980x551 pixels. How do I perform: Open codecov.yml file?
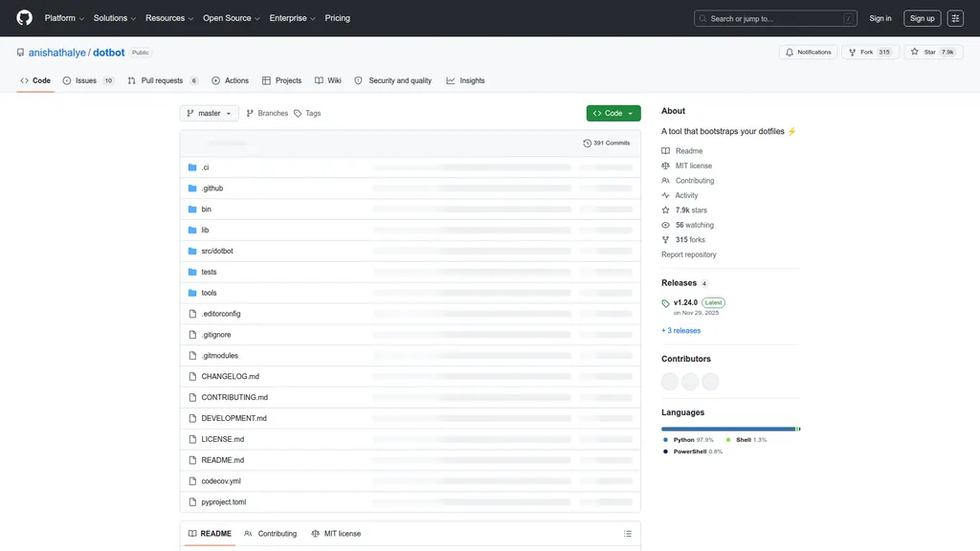pos(221,481)
